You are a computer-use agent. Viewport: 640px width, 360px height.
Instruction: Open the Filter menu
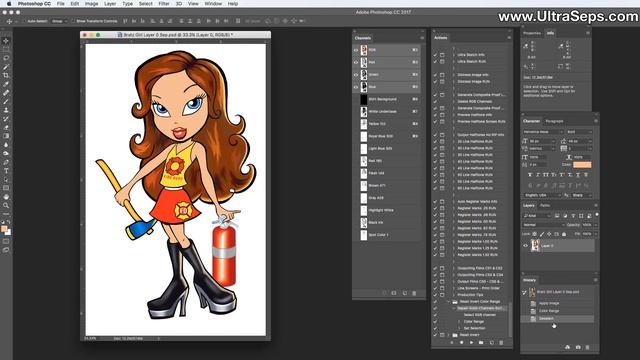pos(164,4)
